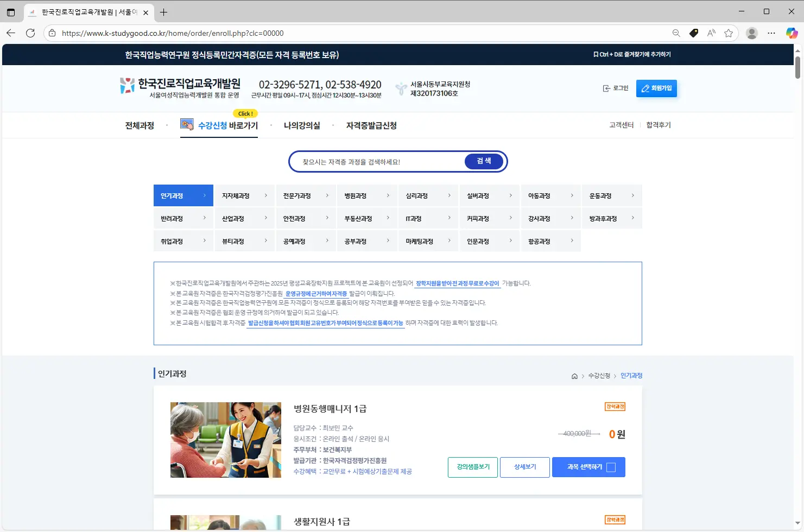Open shopping price tag icon in address bar
This screenshot has height=532, width=804.
coord(693,33)
